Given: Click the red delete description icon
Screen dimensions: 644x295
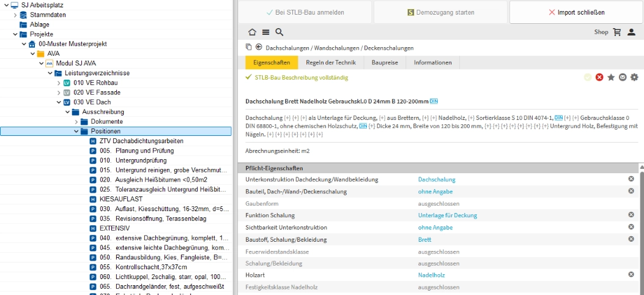Looking at the screenshot, I should 599,77.
